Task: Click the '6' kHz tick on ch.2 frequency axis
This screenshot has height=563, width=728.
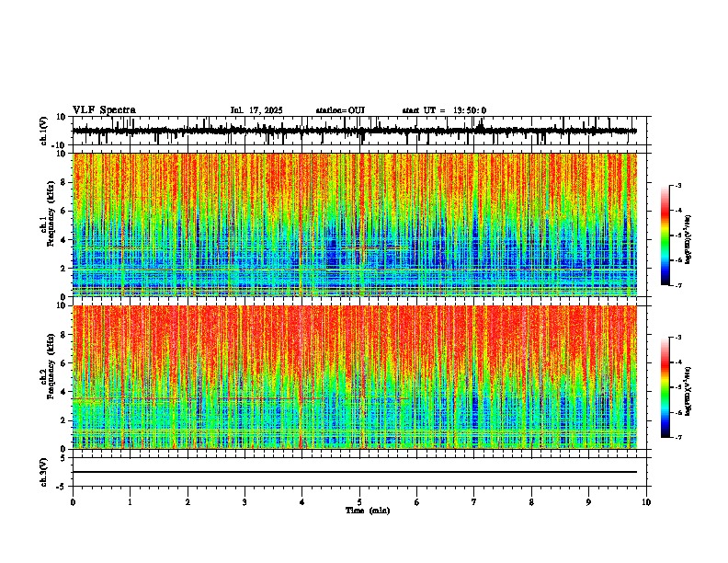Action: pyautogui.click(x=63, y=363)
